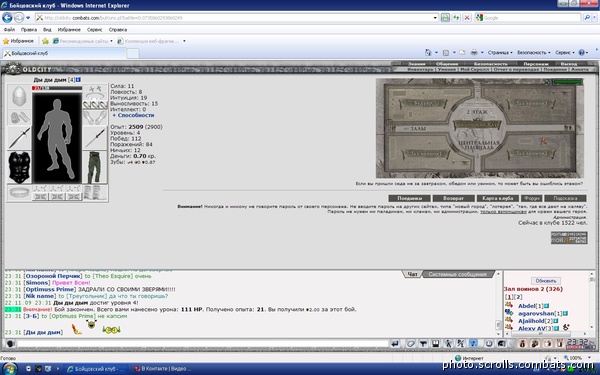The image size is (600, 375).
Task: Toggle the highlighted sound note icon
Action: coord(473,344)
